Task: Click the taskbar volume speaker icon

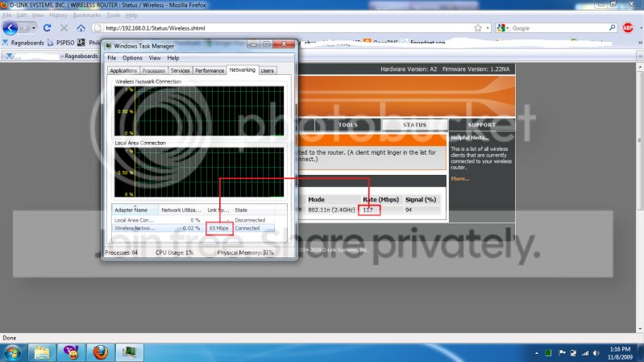Action: click(596, 353)
